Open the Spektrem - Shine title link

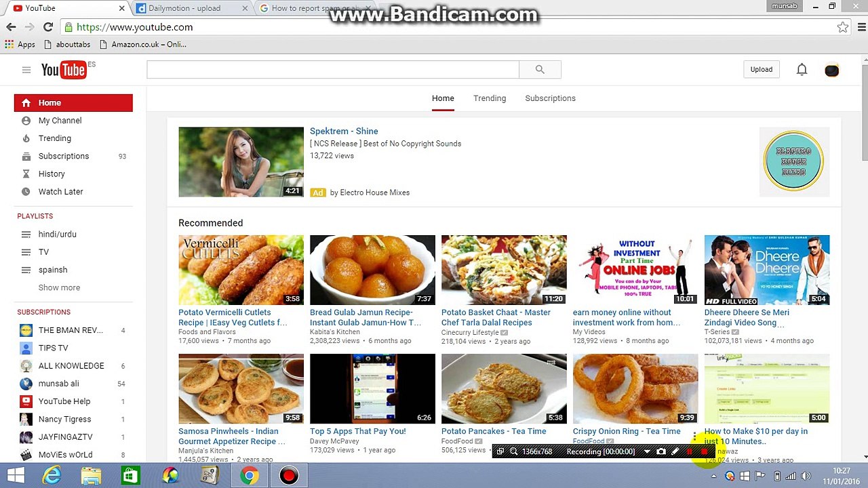344,131
